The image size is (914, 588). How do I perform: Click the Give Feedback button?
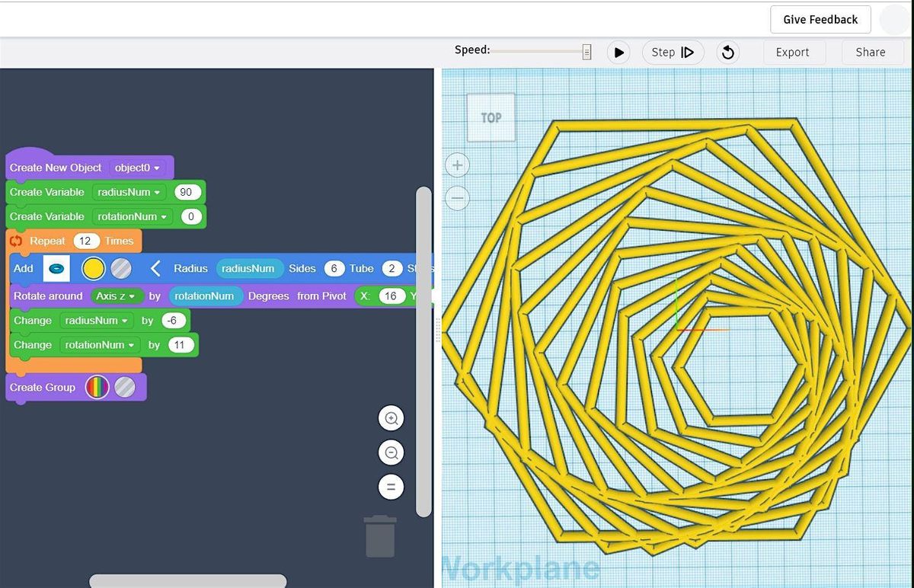click(x=820, y=19)
